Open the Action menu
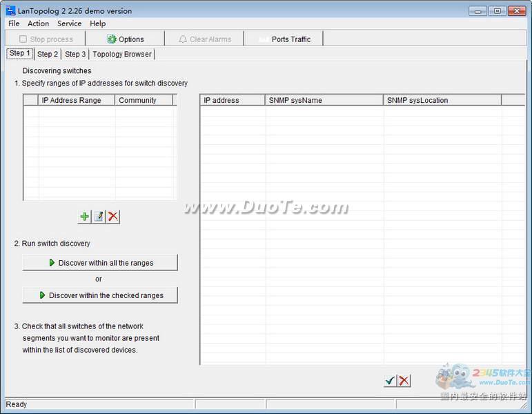This screenshot has width=532, height=414. 39,23
